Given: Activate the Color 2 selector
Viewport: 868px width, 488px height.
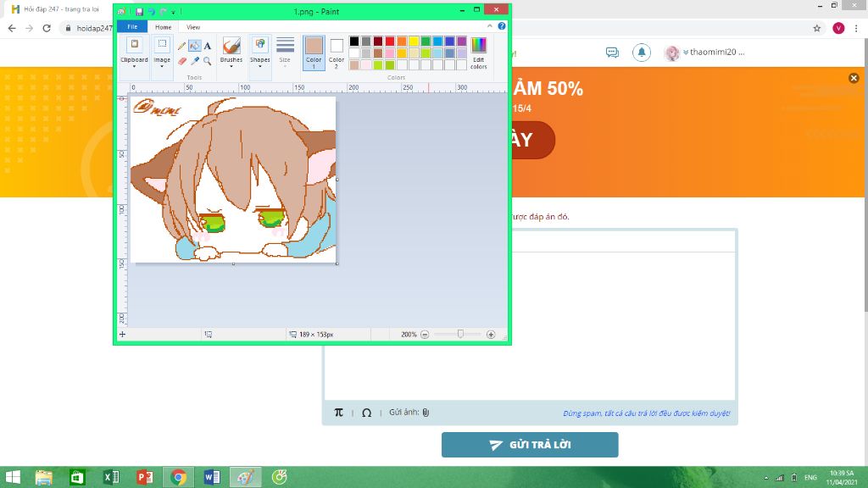Looking at the screenshot, I should 337,53.
